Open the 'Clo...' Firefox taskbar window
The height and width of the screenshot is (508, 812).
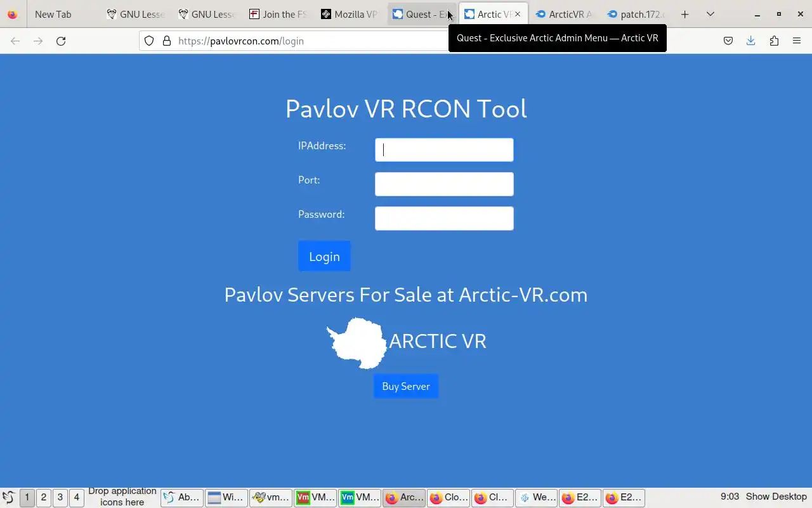point(449,497)
